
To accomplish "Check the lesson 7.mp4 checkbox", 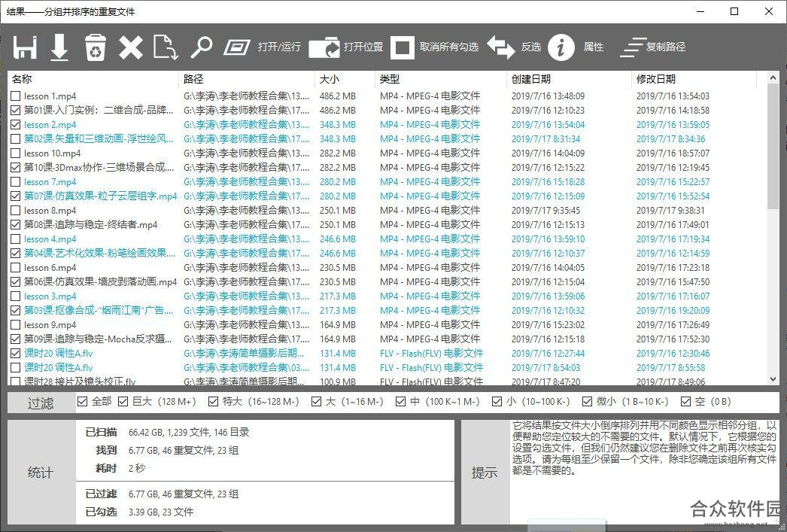I will click(16, 181).
